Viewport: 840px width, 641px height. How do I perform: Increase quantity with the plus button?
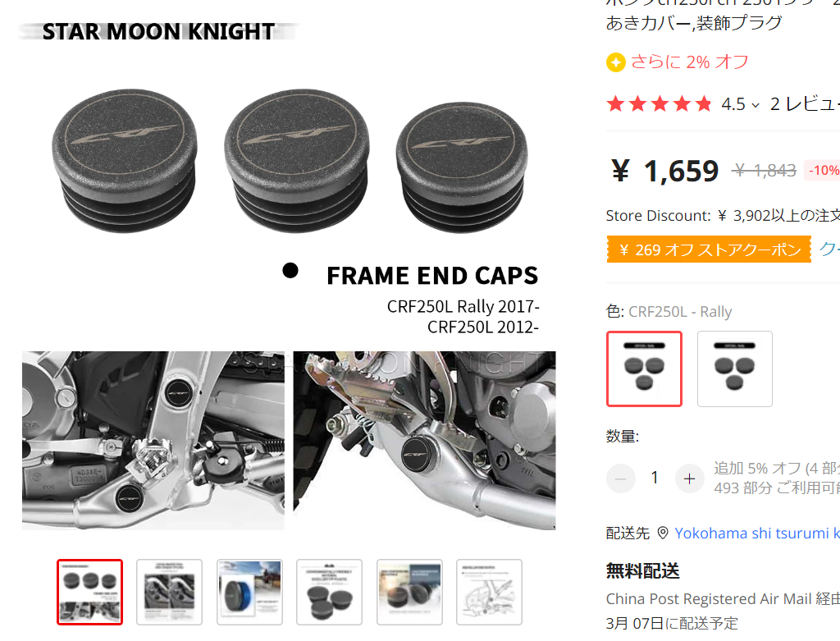pos(689,478)
